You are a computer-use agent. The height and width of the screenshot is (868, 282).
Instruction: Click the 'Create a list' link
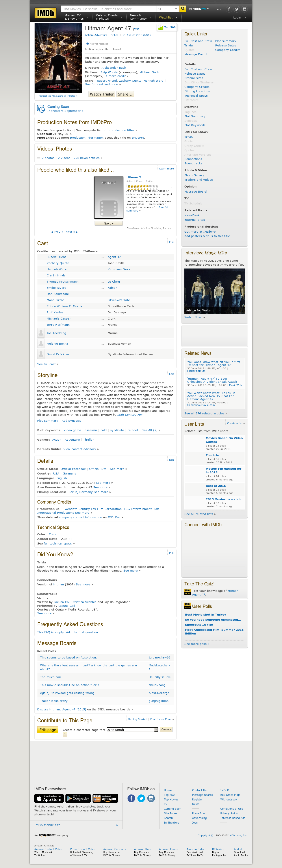pyautogui.click(x=235, y=423)
